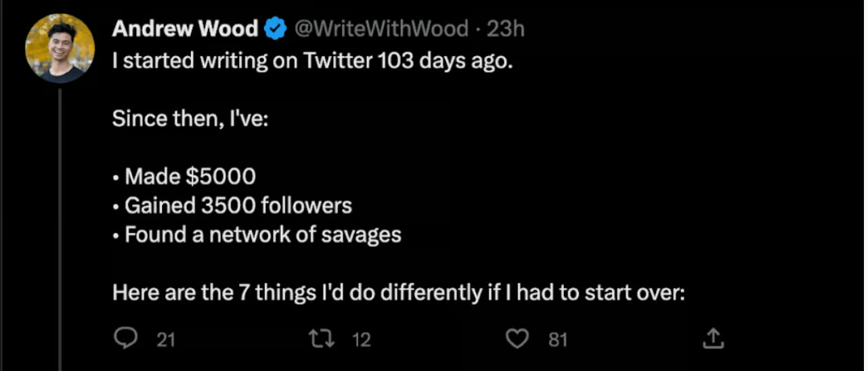Click the "Found a network of savages" bullet
The height and width of the screenshot is (371, 868).
point(262,235)
